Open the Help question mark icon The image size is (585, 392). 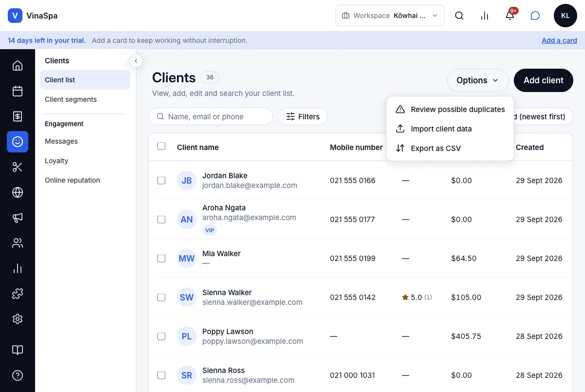click(x=18, y=375)
